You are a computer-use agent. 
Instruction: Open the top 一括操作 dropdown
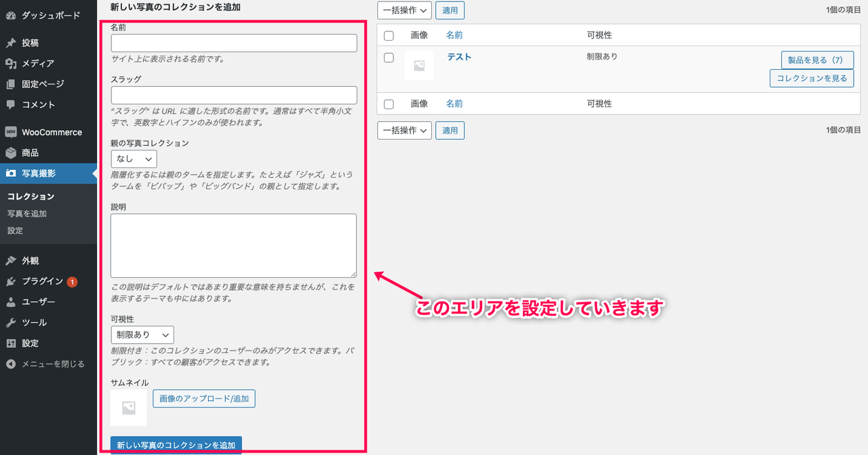tap(404, 10)
